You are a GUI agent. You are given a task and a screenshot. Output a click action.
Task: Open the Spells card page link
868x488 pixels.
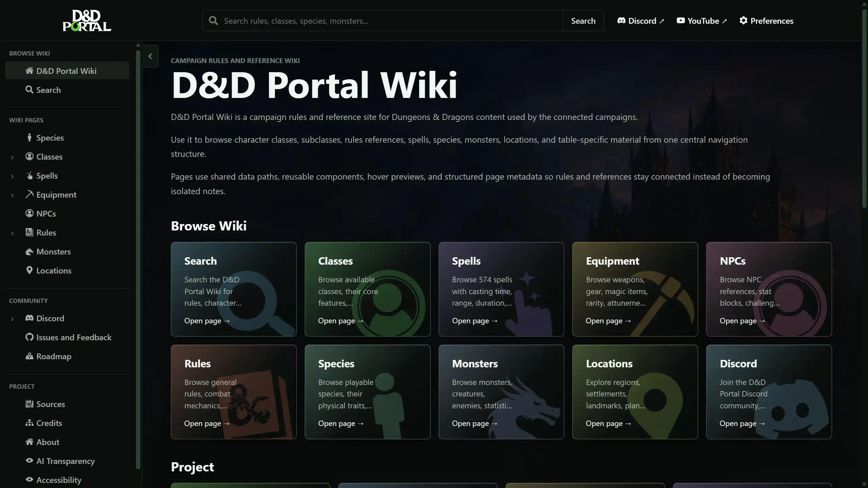(x=474, y=321)
